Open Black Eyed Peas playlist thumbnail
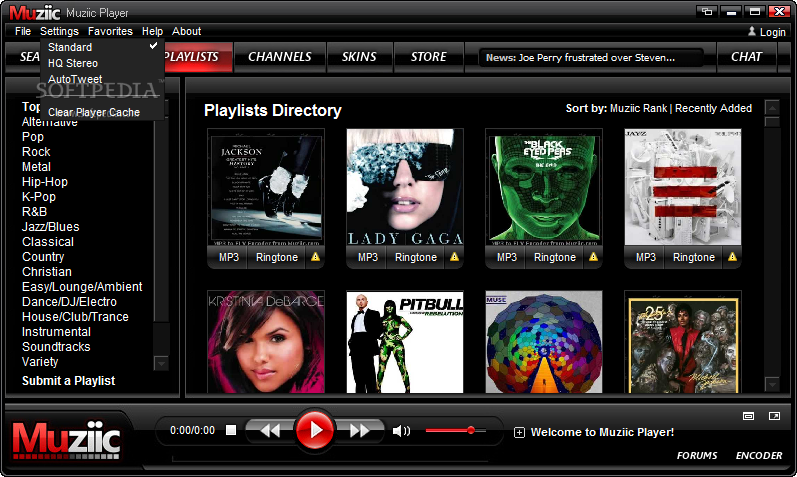 point(544,187)
